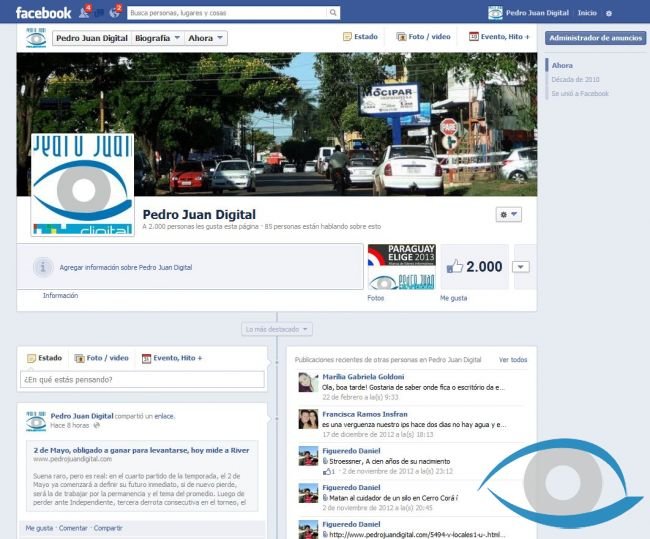Click Francisca Ramos Insfran's avatar
The height and width of the screenshot is (539, 650).
[x=308, y=419]
